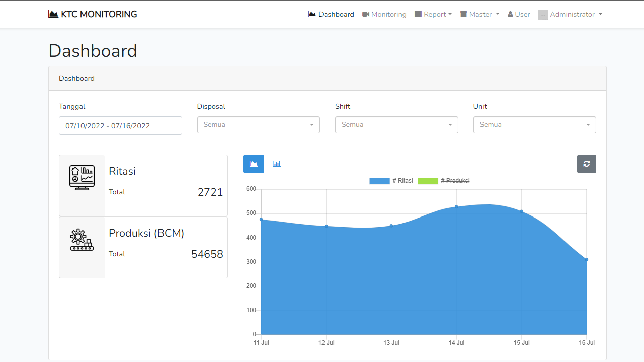Image resolution: width=644 pixels, height=362 pixels.
Task: Click the KTC Monitoring logo icon
Action: click(x=53, y=14)
